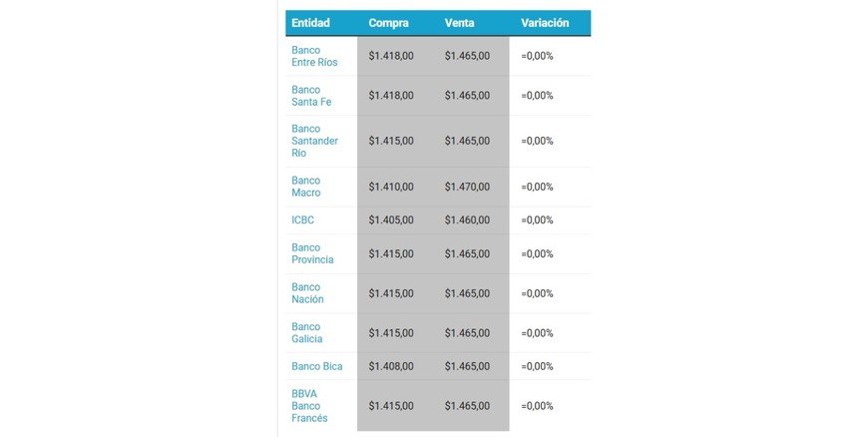This screenshot has width=868, height=437.
Task: Open the Banco Nación link
Action: [x=307, y=293]
